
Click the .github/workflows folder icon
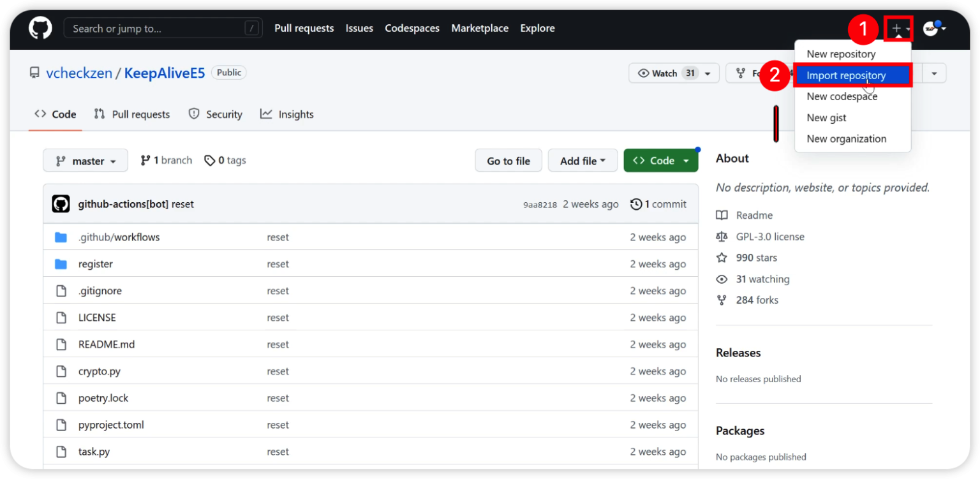click(61, 237)
